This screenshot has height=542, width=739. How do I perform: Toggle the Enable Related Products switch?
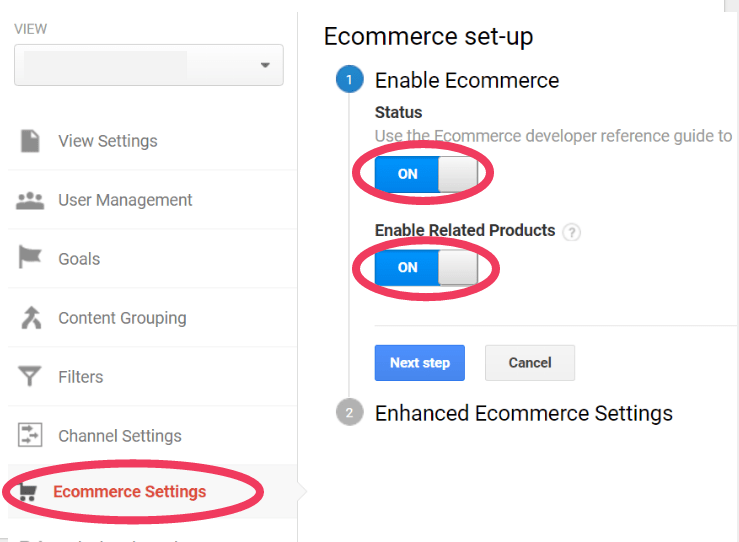click(426, 267)
